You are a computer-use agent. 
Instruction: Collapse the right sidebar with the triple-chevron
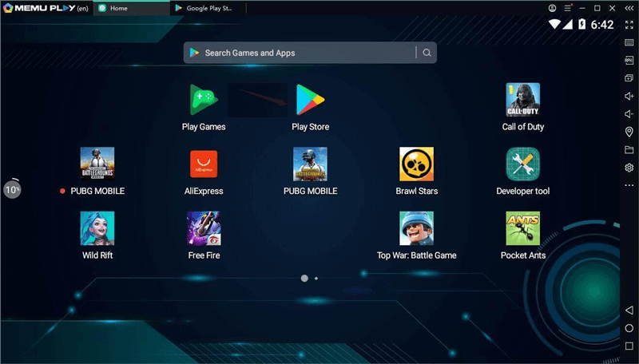629,8
